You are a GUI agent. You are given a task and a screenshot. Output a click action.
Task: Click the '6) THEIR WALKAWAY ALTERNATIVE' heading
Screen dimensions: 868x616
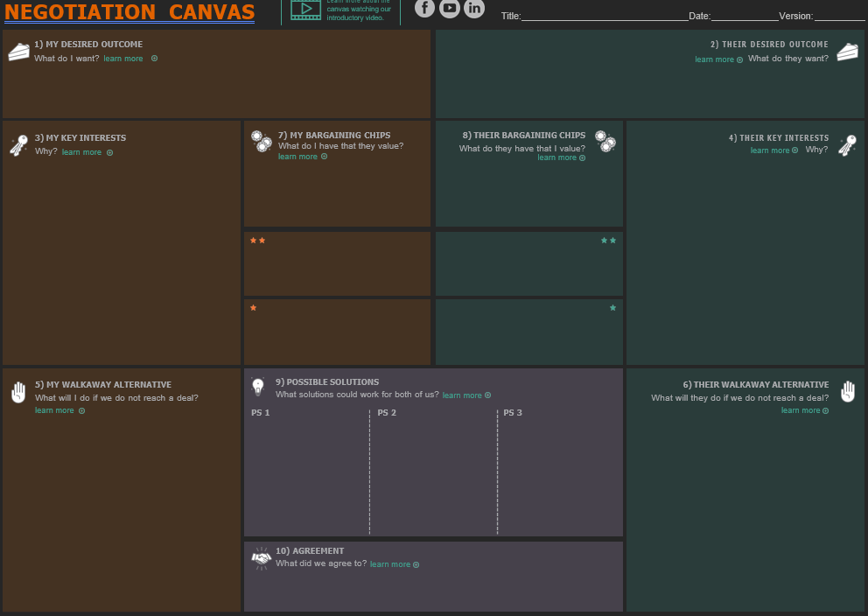click(756, 385)
